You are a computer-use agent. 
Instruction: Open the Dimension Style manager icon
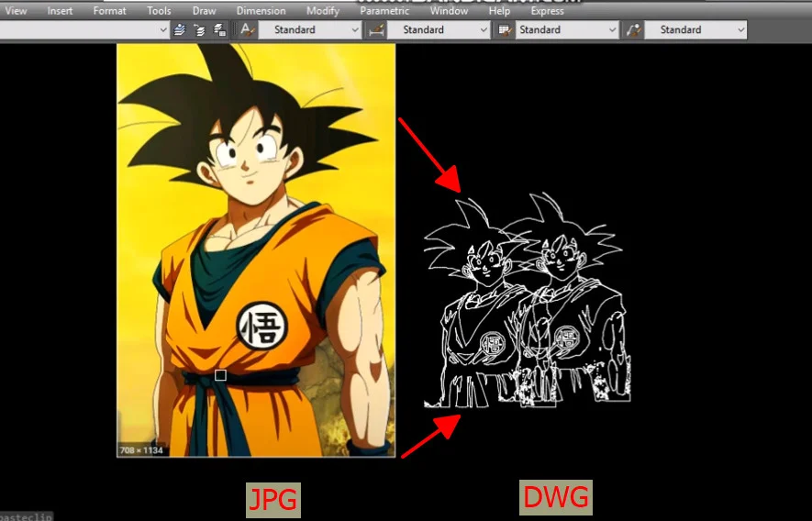(x=376, y=30)
